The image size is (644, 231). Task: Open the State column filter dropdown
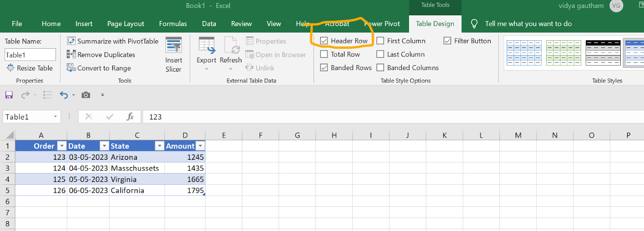point(160,146)
